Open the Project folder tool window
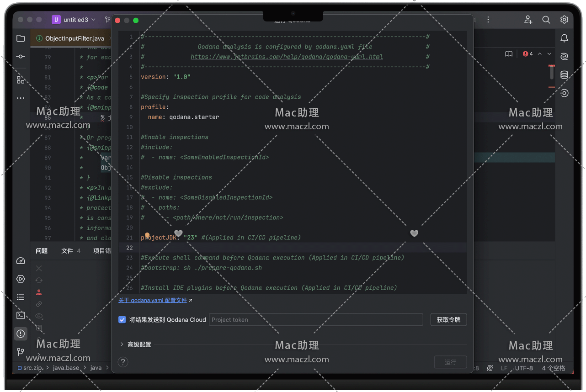This screenshot has height=392, width=586. [21, 39]
